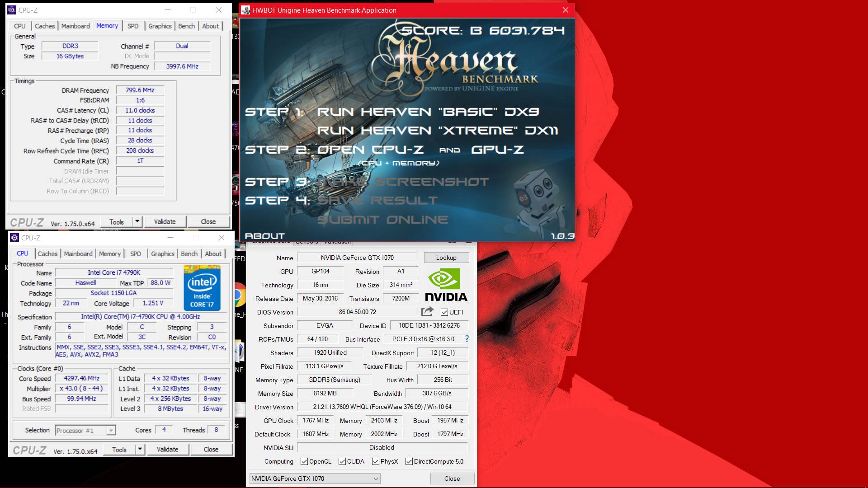
Task: Open Tools dropdown arrow in Memory CPU-Z window
Action: (x=137, y=221)
